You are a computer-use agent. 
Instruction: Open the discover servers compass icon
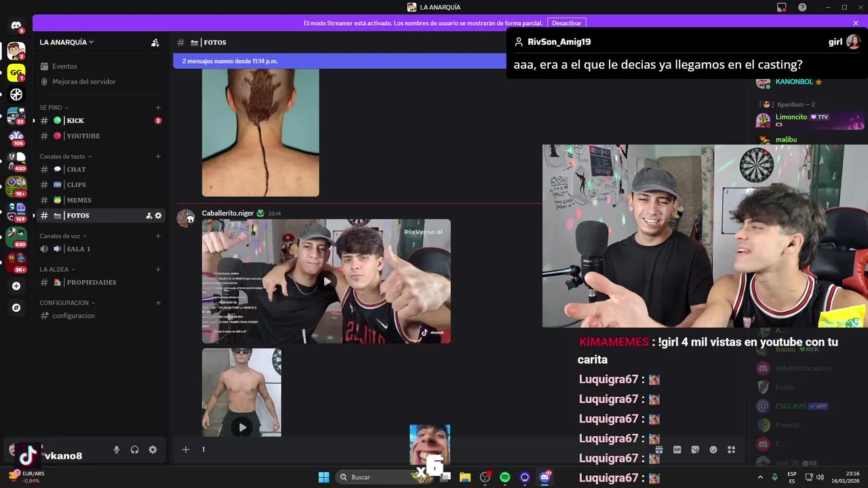pyautogui.click(x=16, y=308)
